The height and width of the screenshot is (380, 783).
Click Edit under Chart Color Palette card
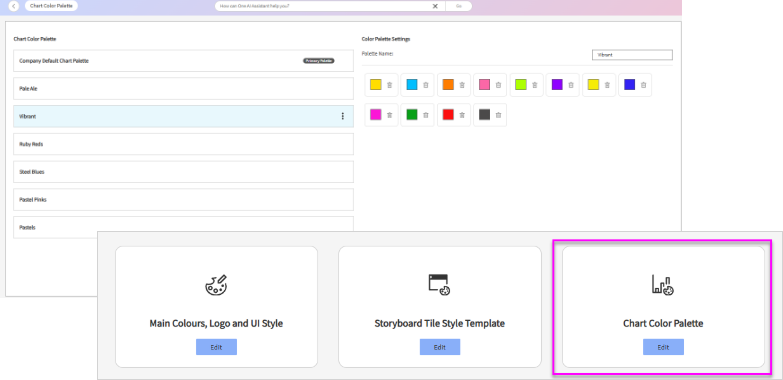[x=663, y=347]
